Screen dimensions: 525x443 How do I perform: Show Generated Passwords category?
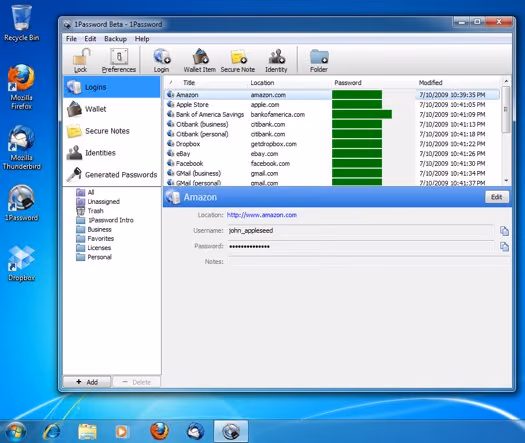pyautogui.click(x=112, y=175)
